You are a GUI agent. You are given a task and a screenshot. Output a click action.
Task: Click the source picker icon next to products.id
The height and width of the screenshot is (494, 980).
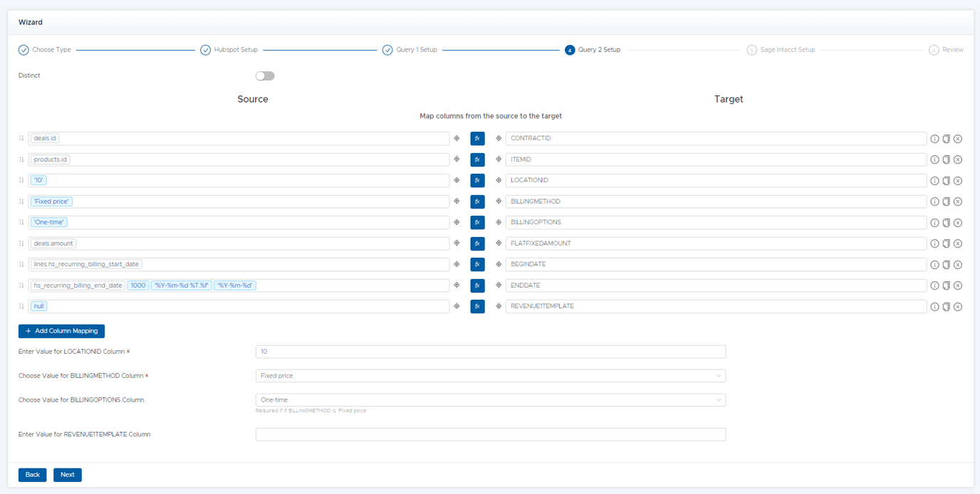click(x=457, y=159)
